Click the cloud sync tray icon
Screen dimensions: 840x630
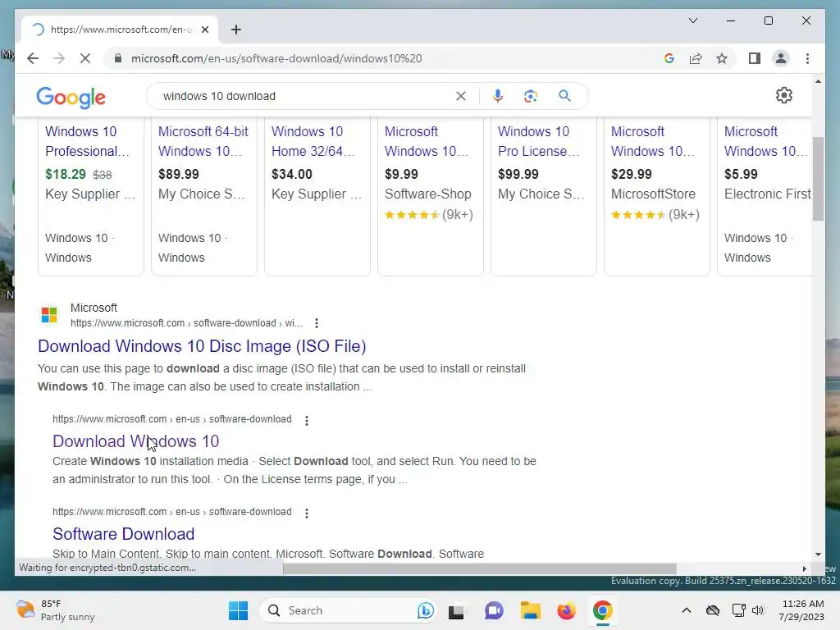click(x=713, y=610)
